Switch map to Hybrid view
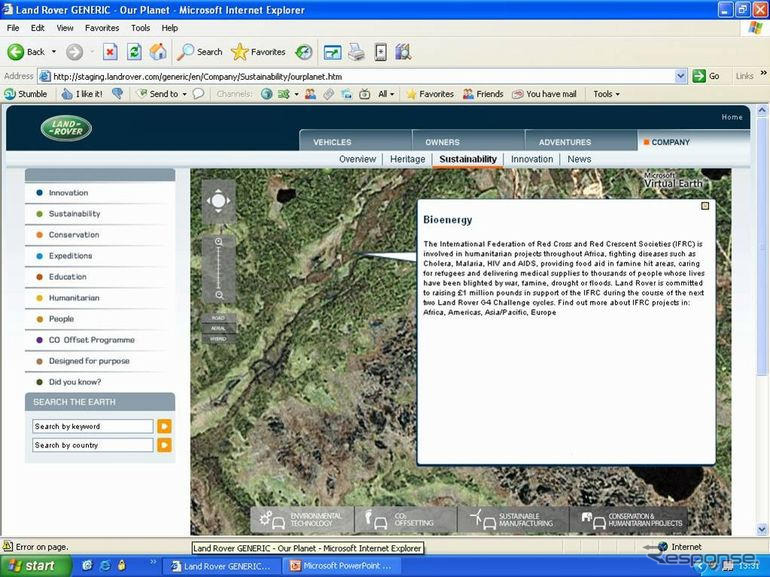 pos(218,339)
